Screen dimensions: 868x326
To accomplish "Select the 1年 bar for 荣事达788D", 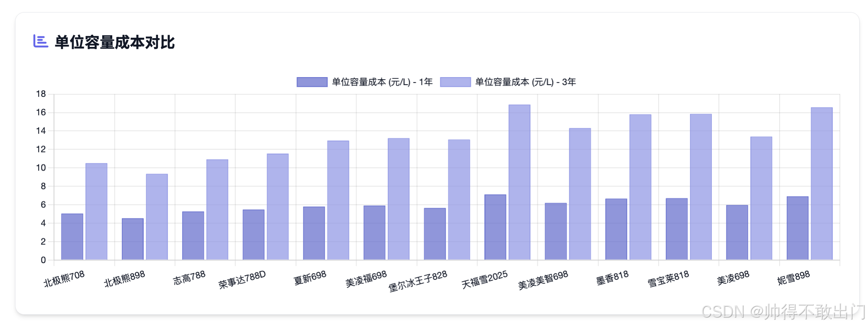I will click(253, 235).
